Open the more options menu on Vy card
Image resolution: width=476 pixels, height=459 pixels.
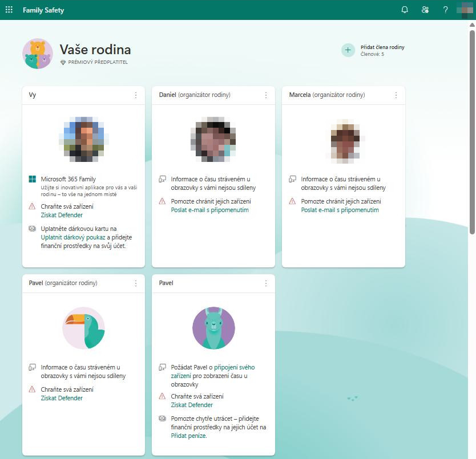point(136,95)
